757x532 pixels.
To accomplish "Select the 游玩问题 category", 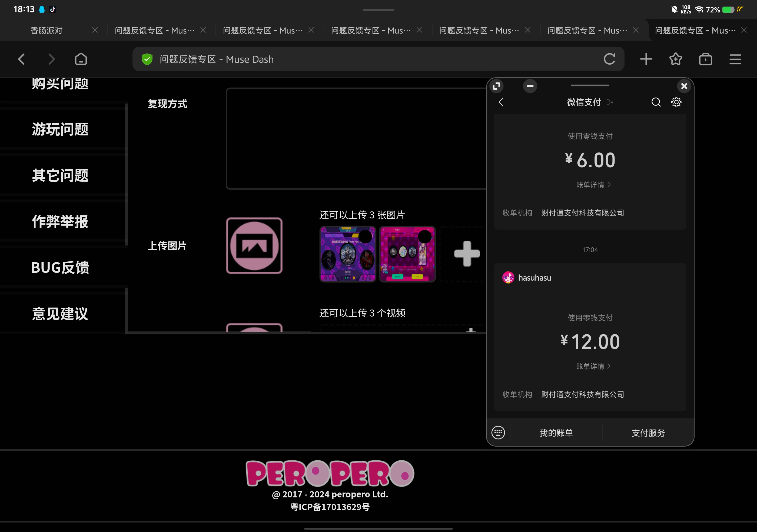I will [60, 129].
